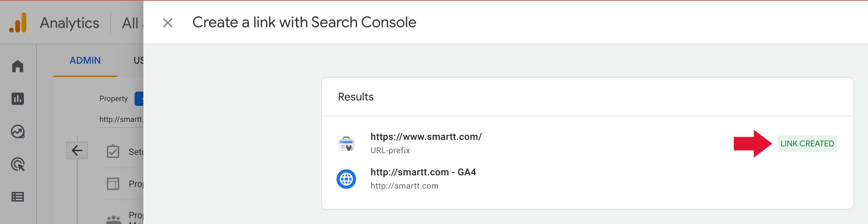Image resolution: width=868 pixels, height=224 pixels.
Task: Select the Explore icon in the left nav
Action: pos(17,131)
